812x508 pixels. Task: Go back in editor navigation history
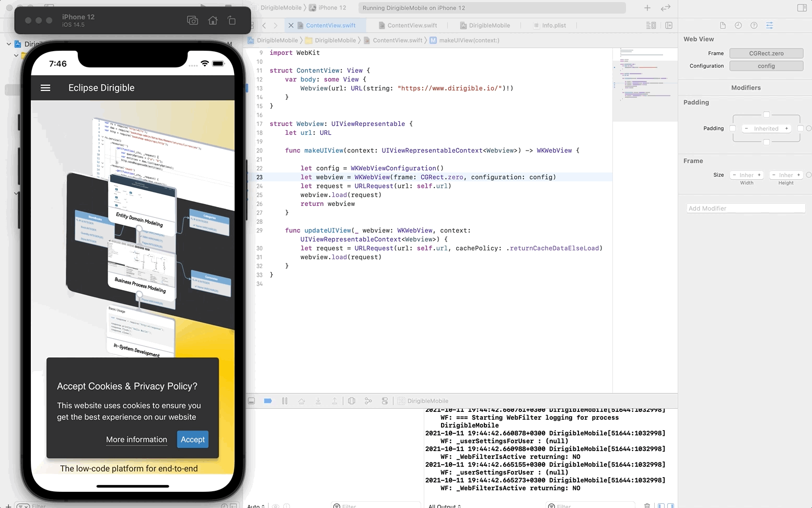[x=264, y=25]
